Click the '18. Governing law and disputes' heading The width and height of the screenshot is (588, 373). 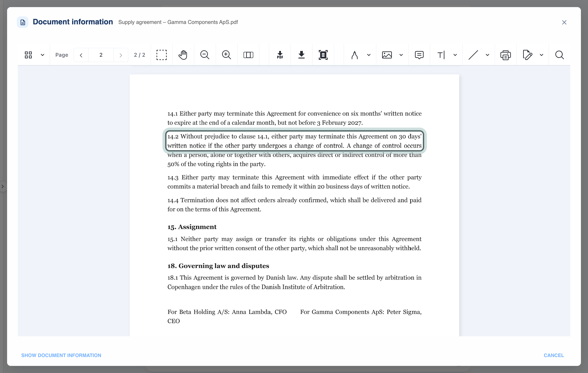coord(218,266)
